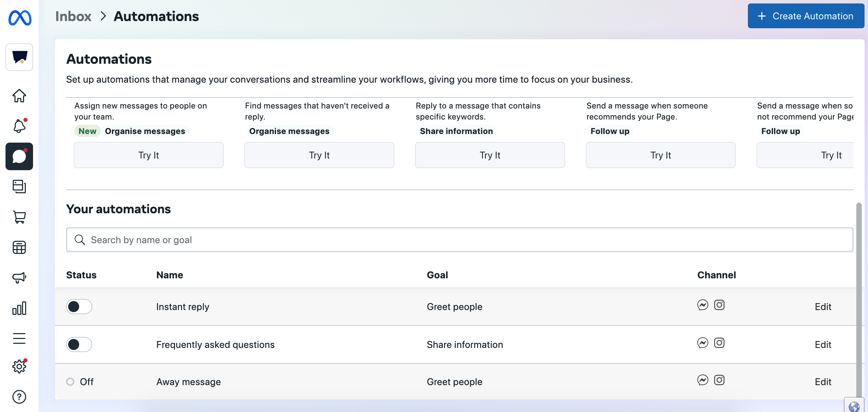Click the vertical scrollbar on the right
868x412 pixels.
pyautogui.click(x=859, y=300)
